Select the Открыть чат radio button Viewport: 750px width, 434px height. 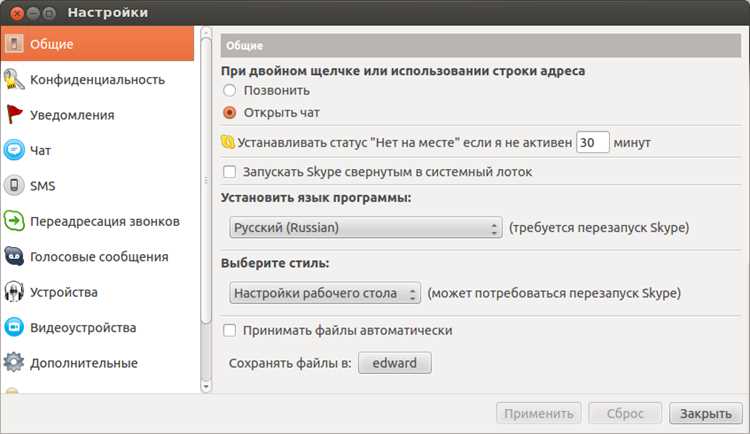[x=230, y=112]
